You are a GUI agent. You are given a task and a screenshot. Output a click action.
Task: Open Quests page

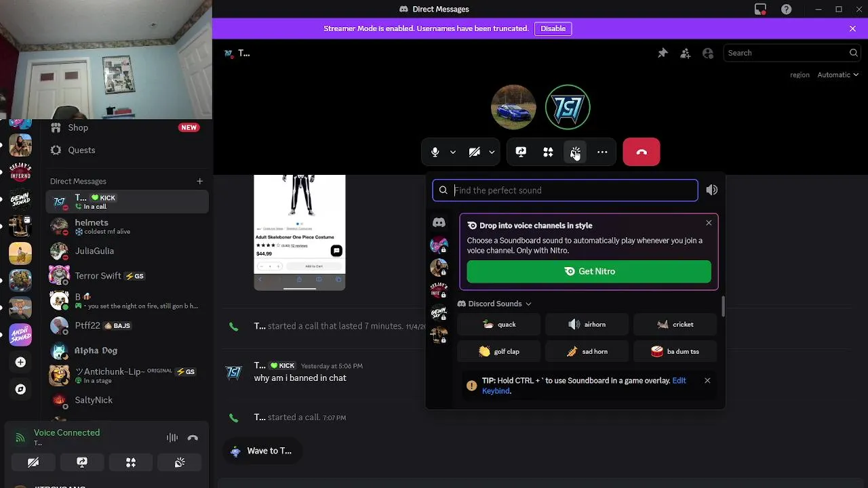(127, 150)
